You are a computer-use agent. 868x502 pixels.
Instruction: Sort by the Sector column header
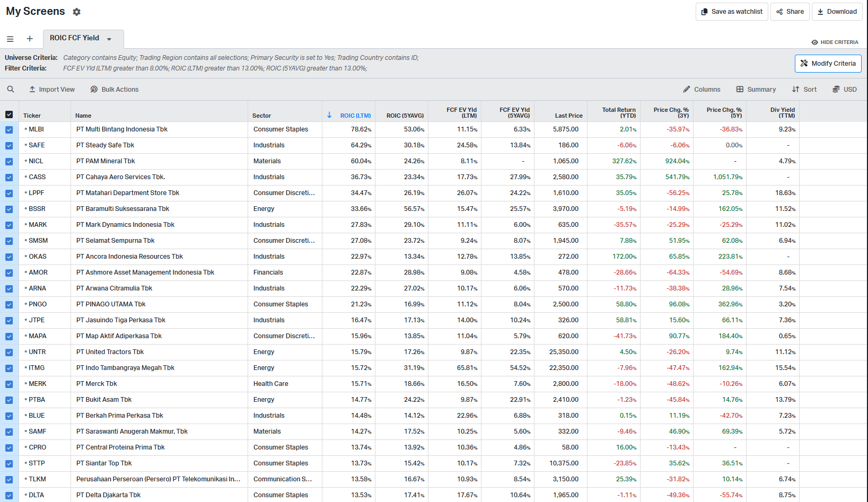tap(261, 116)
